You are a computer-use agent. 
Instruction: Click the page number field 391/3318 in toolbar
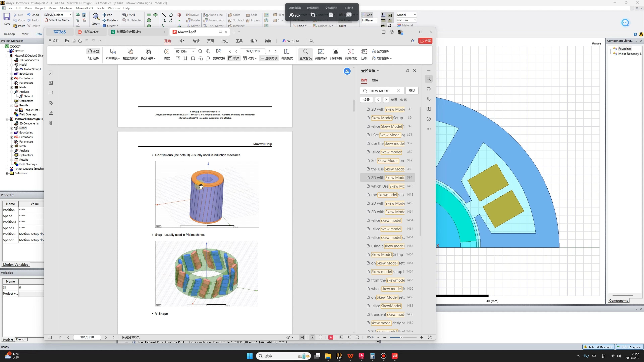(x=253, y=51)
